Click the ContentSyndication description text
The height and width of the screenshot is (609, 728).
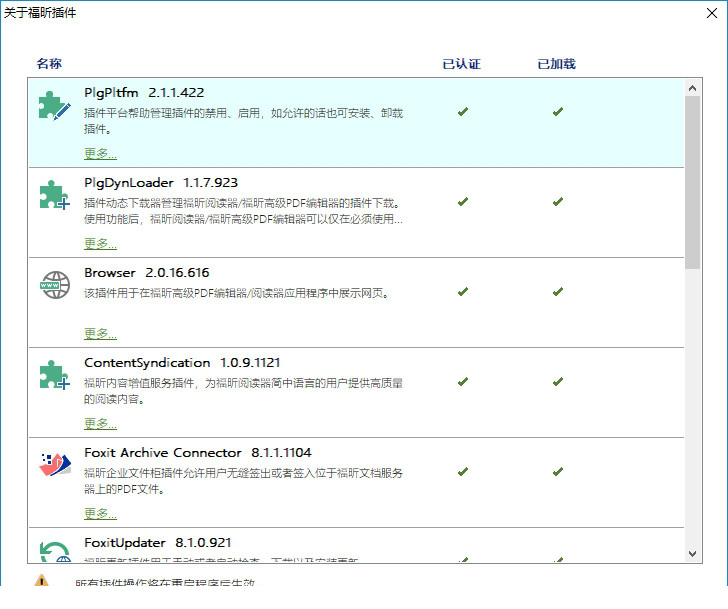click(x=243, y=391)
